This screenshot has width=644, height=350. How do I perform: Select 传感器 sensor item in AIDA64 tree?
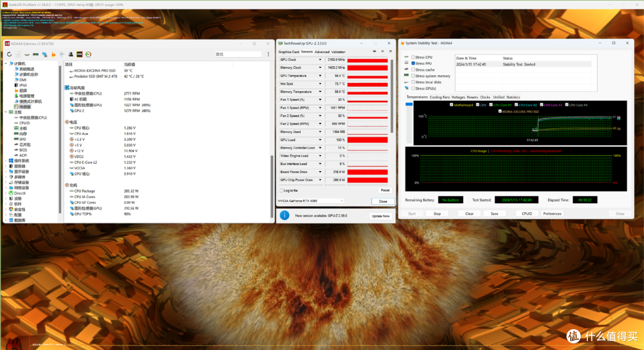tap(22, 107)
